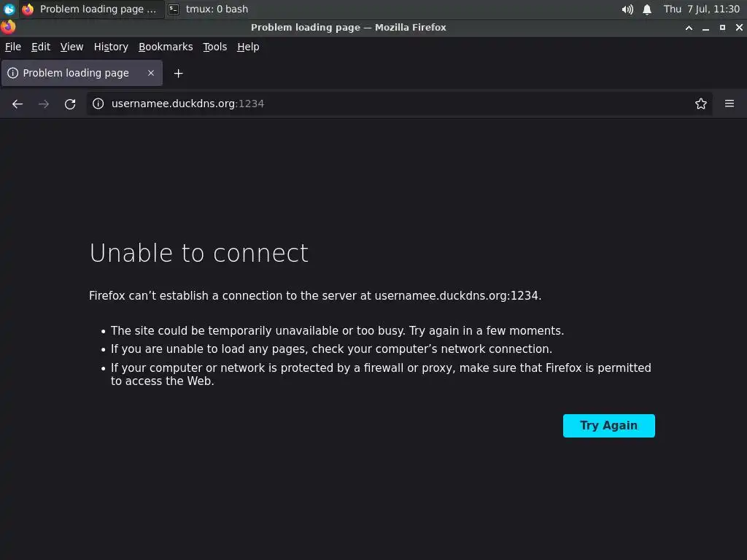Show site information via the info icon
747x560 pixels.
[x=98, y=104]
